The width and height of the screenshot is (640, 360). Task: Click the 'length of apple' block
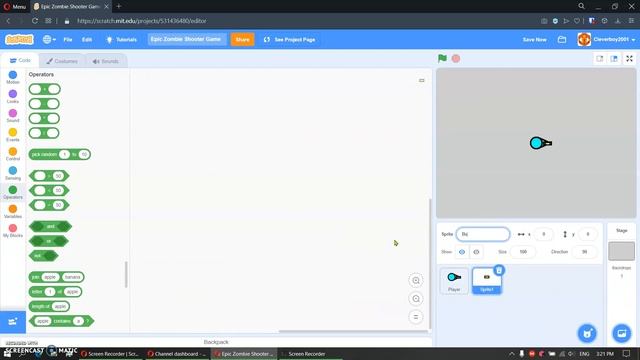(x=49, y=307)
